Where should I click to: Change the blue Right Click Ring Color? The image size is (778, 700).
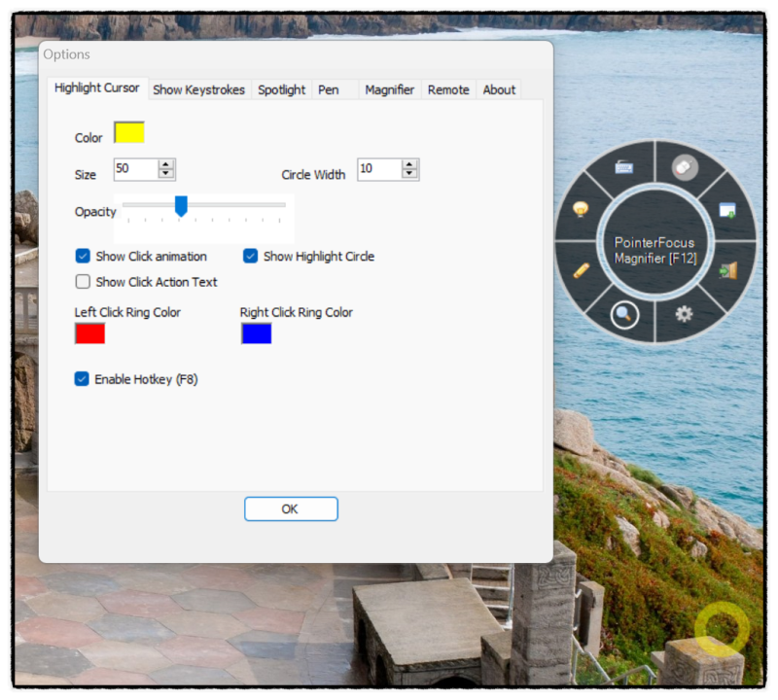(257, 333)
